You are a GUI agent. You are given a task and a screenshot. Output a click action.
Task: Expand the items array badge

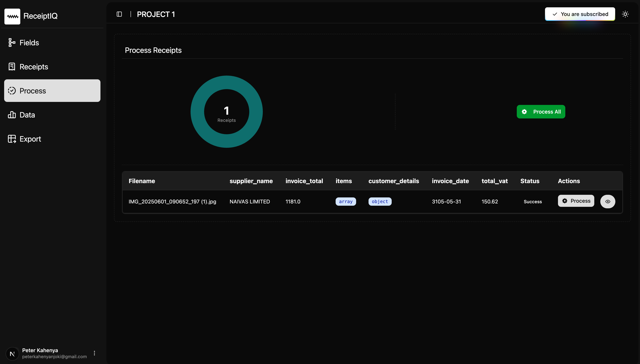point(346,202)
